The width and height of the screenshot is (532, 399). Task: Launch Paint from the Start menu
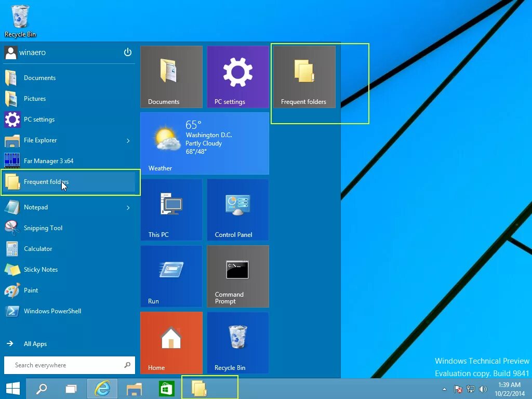70,290
